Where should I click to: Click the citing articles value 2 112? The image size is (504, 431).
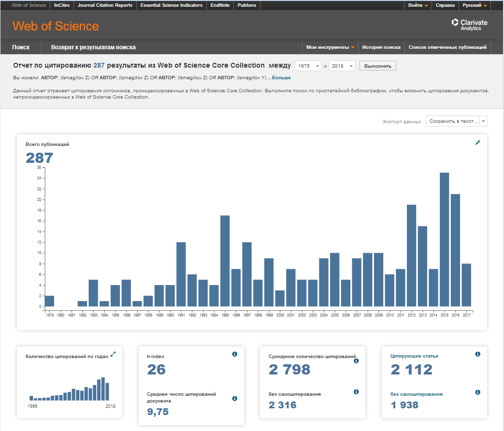click(x=411, y=370)
